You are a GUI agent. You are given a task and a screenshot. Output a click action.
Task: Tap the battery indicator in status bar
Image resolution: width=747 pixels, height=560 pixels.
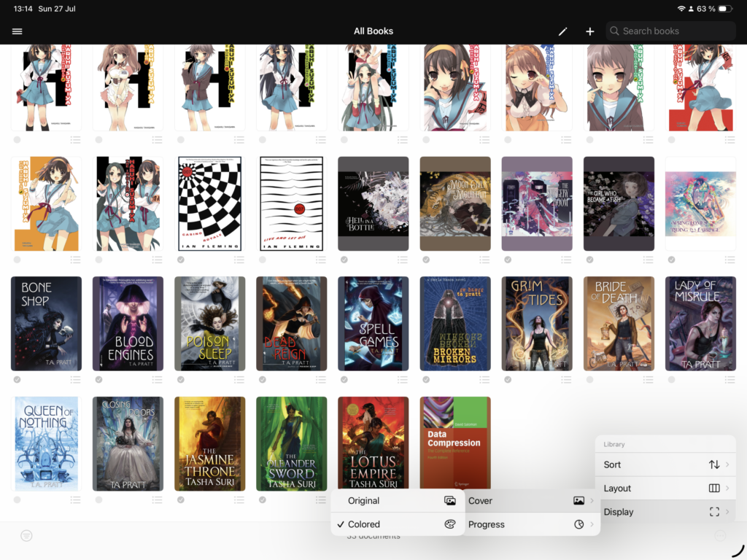[x=725, y=9]
